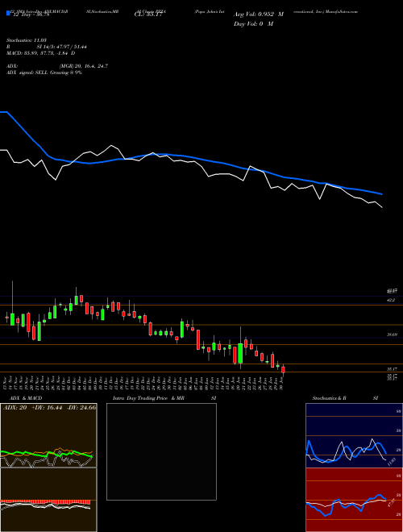Click the 'Intra Day Trading Price & MR' title
The height and width of the screenshot is (532, 403).
coord(148,398)
